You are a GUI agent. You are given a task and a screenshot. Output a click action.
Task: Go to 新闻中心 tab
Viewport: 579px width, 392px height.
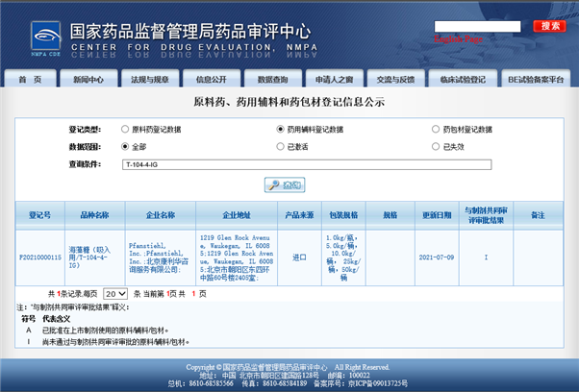pyautogui.click(x=88, y=80)
